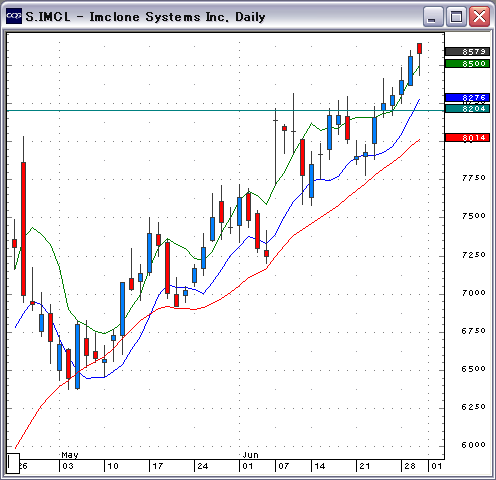496x480 pixels.
Task: Click the 14 date label on time axis
Action: [320, 466]
